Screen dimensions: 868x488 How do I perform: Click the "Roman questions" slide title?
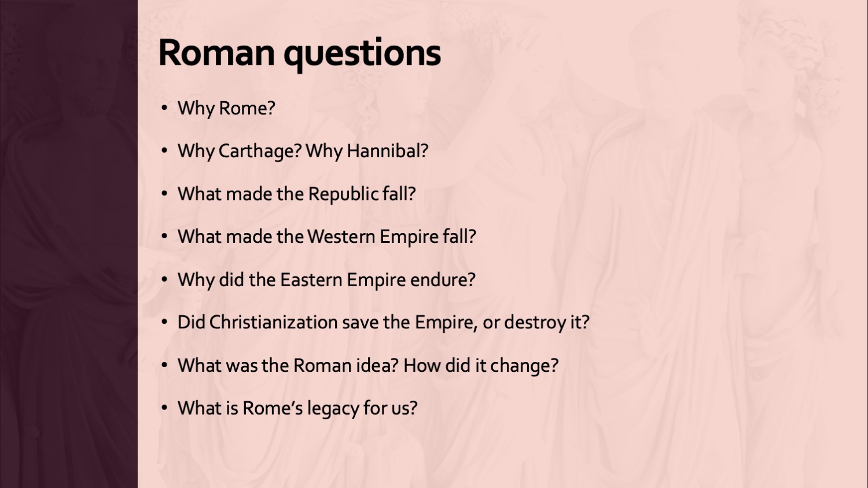[x=299, y=53]
